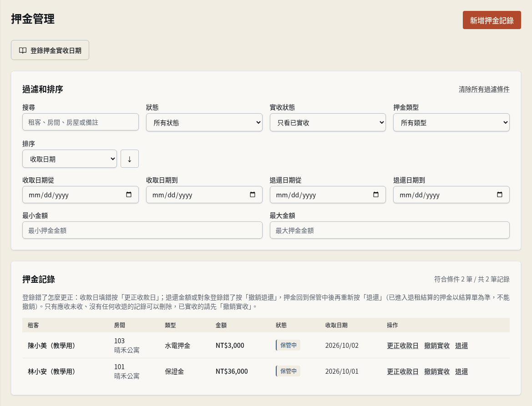The width and height of the screenshot is (532, 406).
Task: Open the 狀態 dropdown showing 所有狀態
Action: click(204, 122)
